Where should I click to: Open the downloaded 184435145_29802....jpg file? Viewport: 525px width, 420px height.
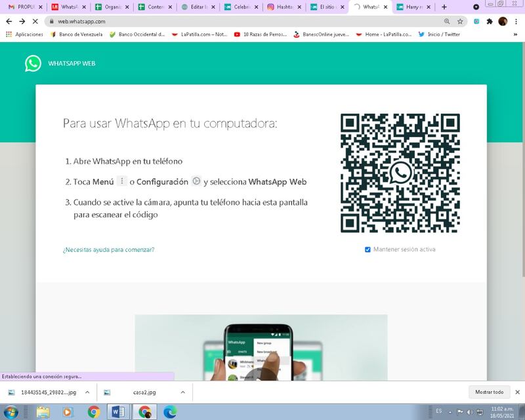point(44,392)
